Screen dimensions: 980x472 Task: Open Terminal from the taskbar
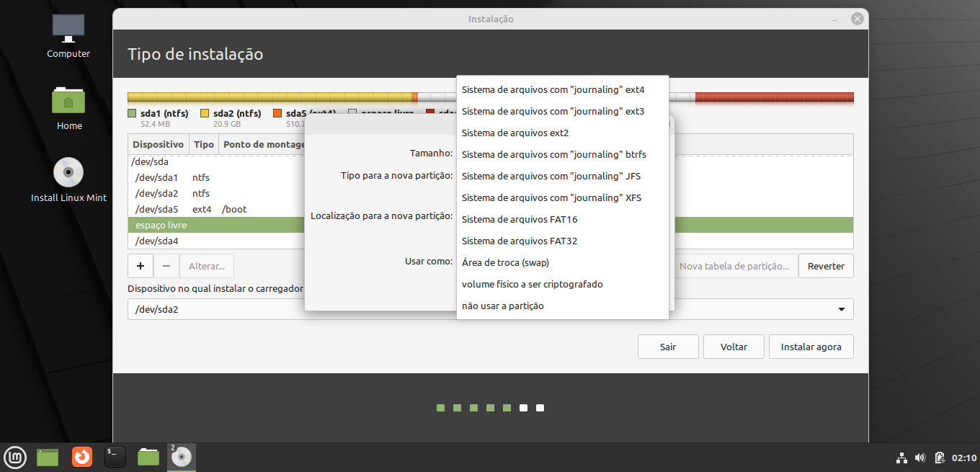115,457
